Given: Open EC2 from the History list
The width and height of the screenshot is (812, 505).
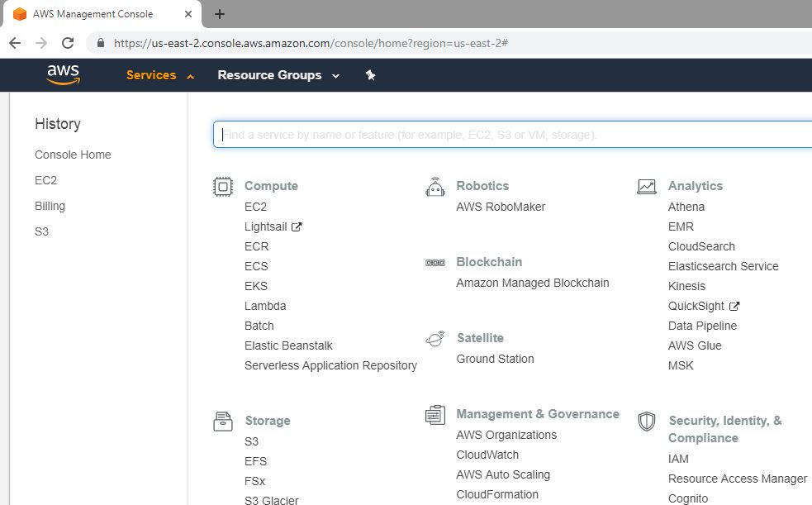Looking at the screenshot, I should (45, 180).
